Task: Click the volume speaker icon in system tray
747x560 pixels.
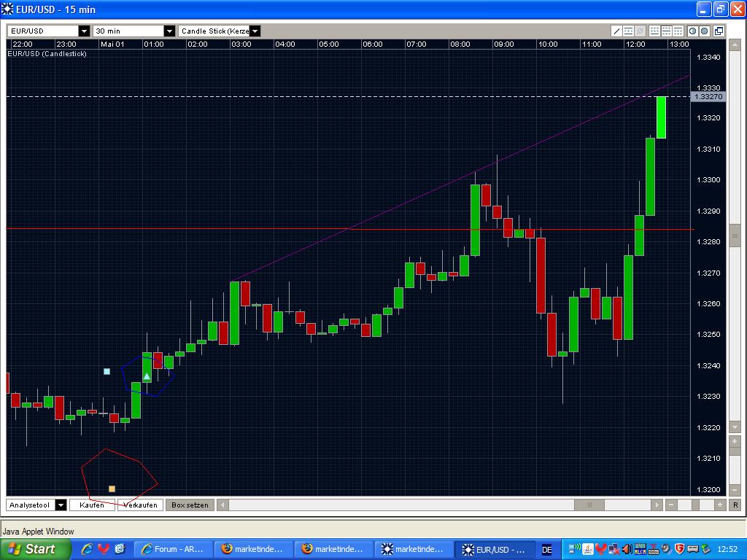Action: coord(627,549)
